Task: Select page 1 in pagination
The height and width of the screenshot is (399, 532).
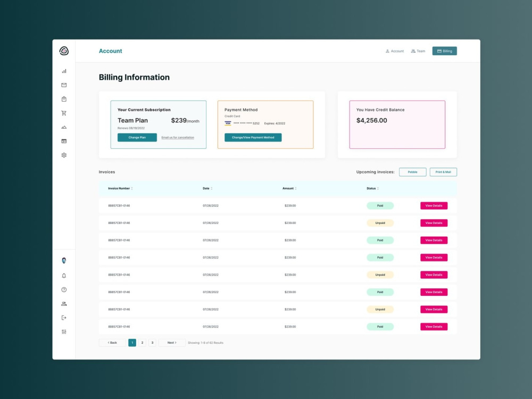Action: click(x=132, y=343)
